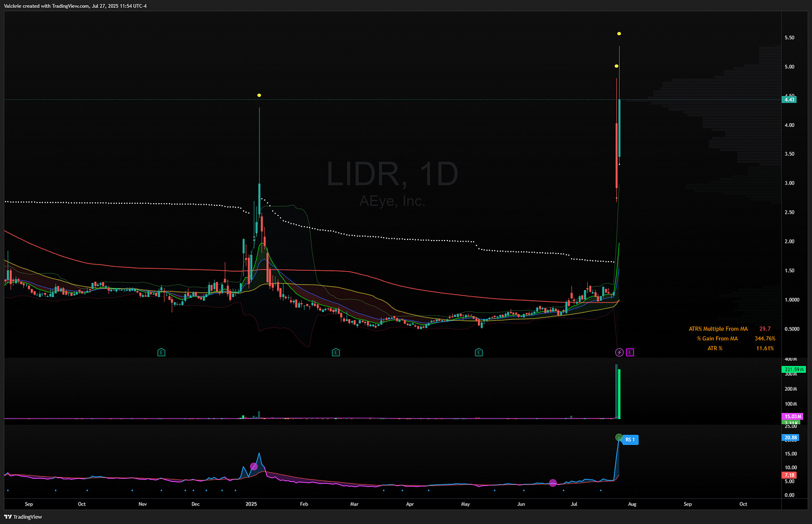Click the 2025 label on time axis

tap(252, 504)
